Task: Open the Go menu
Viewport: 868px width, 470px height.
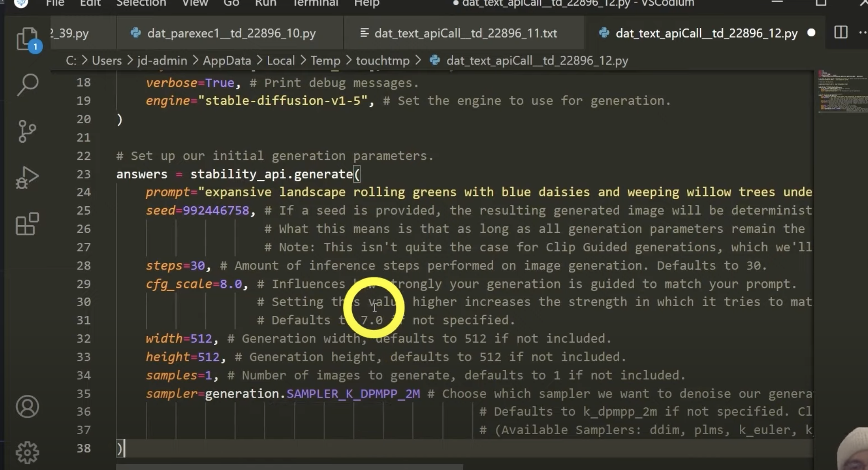Action: tap(231, 4)
